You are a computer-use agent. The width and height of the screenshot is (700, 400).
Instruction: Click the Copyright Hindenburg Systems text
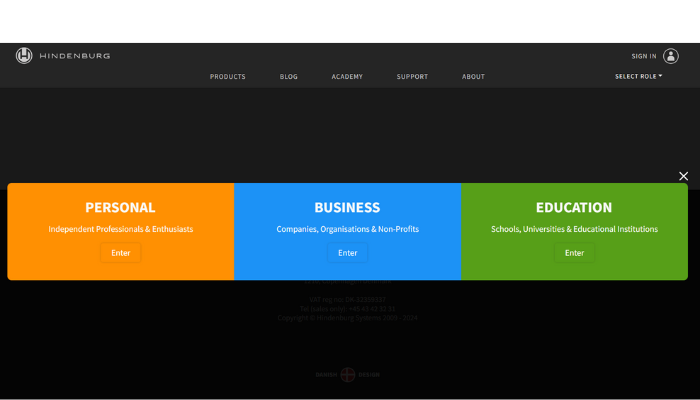(347, 318)
